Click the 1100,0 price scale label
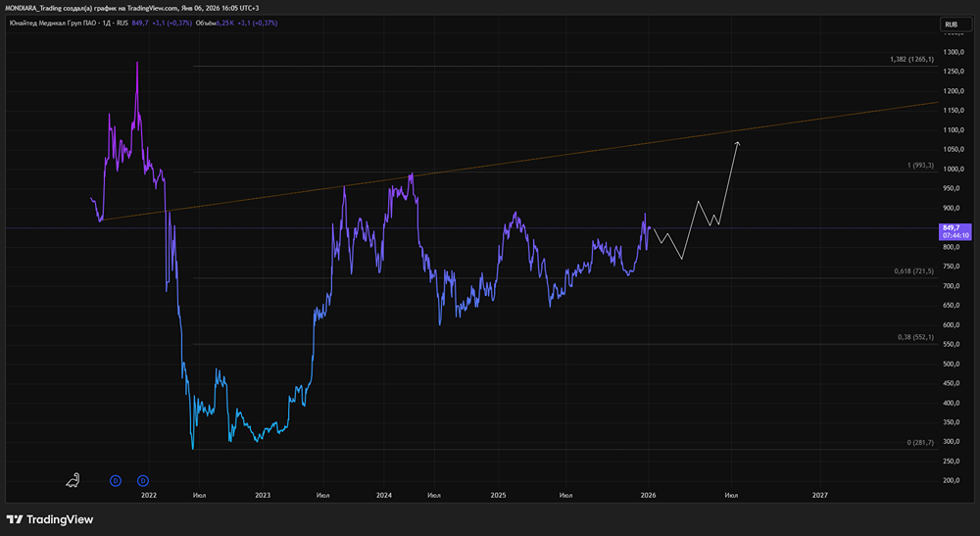980x536 pixels. click(x=954, y=130)
